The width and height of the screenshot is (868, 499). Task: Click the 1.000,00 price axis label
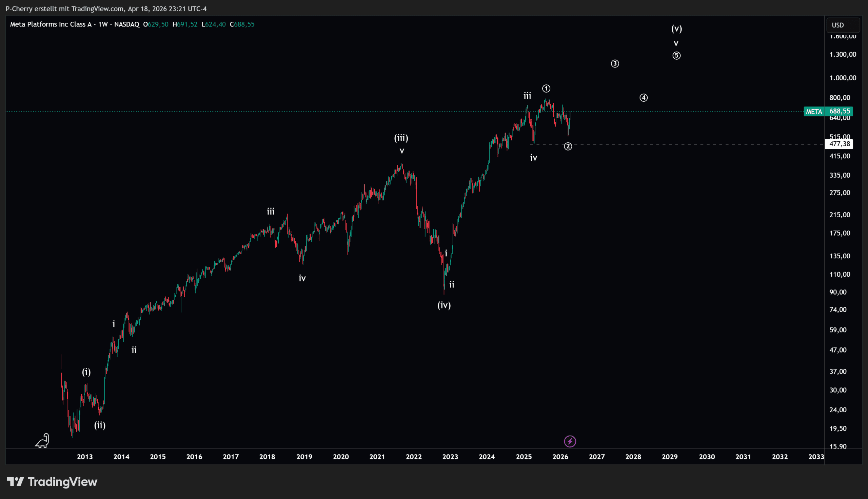[x=843, y=78]
